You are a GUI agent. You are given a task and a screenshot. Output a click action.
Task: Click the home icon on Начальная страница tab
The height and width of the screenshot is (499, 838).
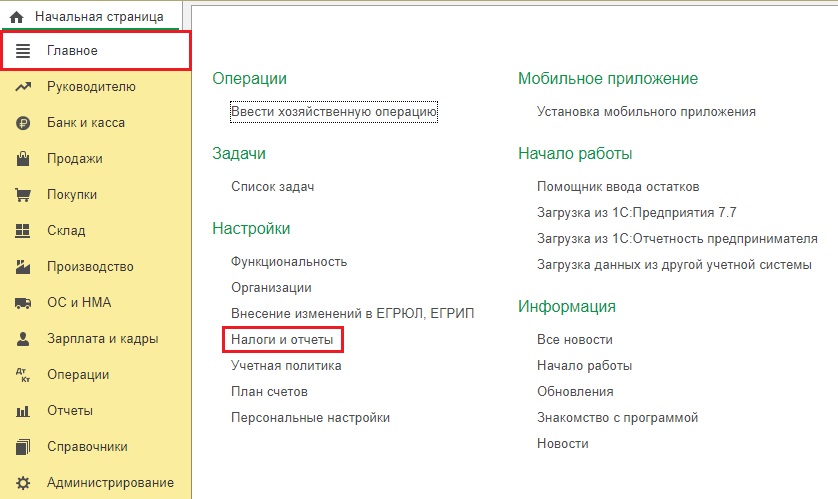(16, 17)
